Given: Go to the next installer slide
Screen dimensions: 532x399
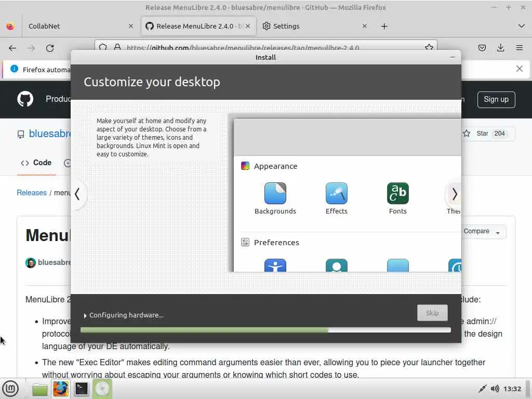Looking at the screenshot, I should point(455,194).
